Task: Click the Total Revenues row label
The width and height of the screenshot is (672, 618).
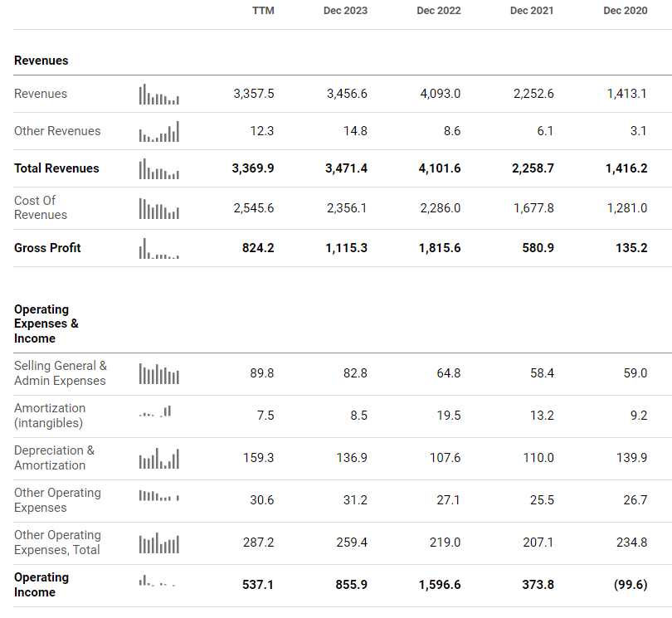Action: pos(56,168)
